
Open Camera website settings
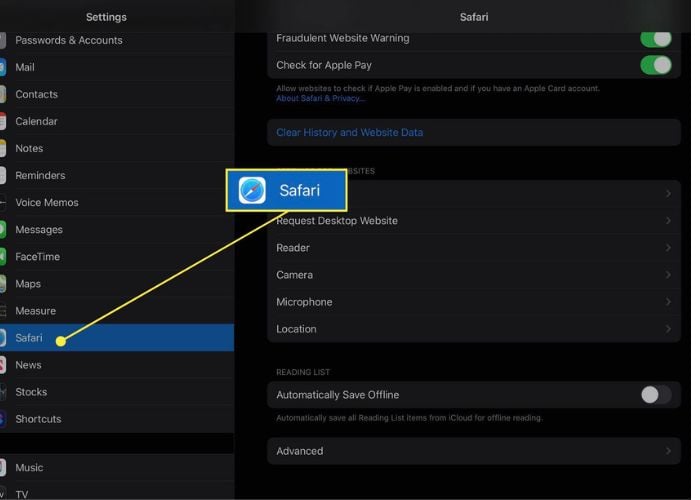point(474,275)
